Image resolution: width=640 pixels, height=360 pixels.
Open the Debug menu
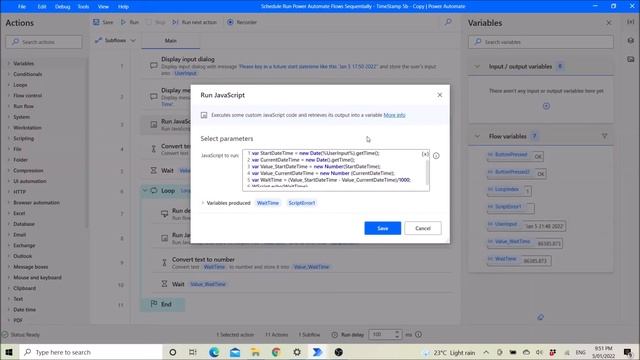pos(62,7)
